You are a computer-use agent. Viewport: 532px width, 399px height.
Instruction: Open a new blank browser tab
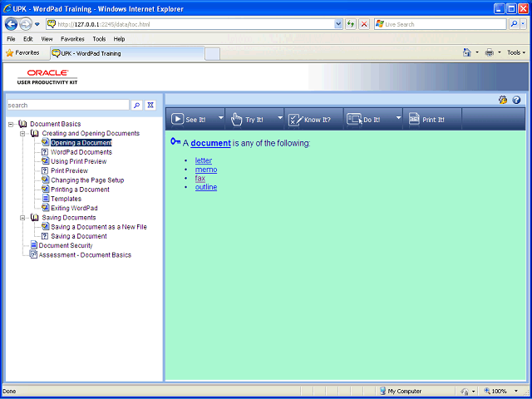213,54
